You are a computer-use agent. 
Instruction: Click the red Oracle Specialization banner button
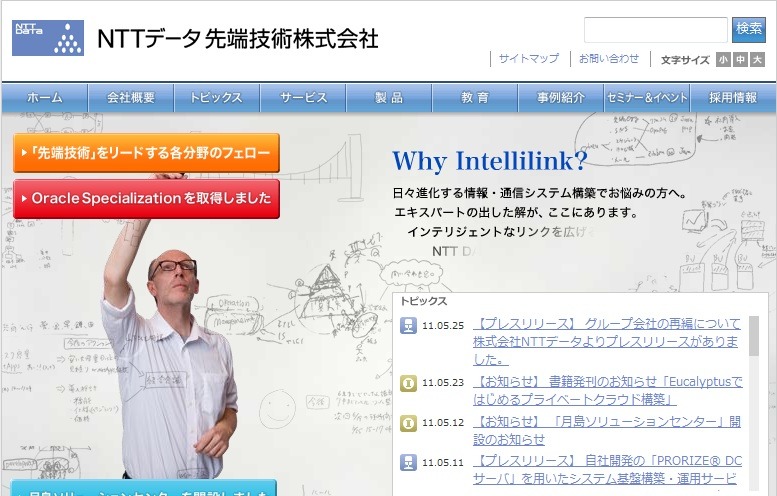tap(146, 198)
